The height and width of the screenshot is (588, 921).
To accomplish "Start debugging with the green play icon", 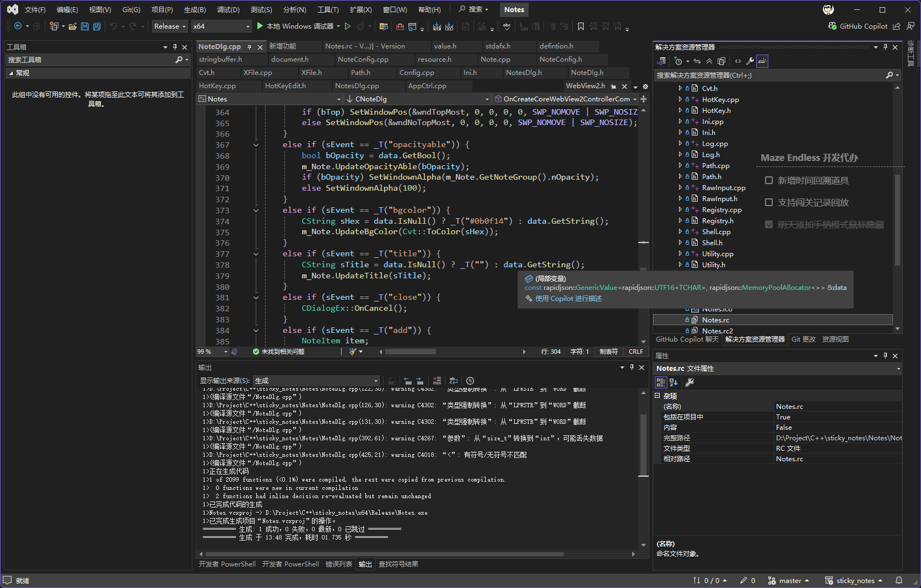I will coord(260,26).
